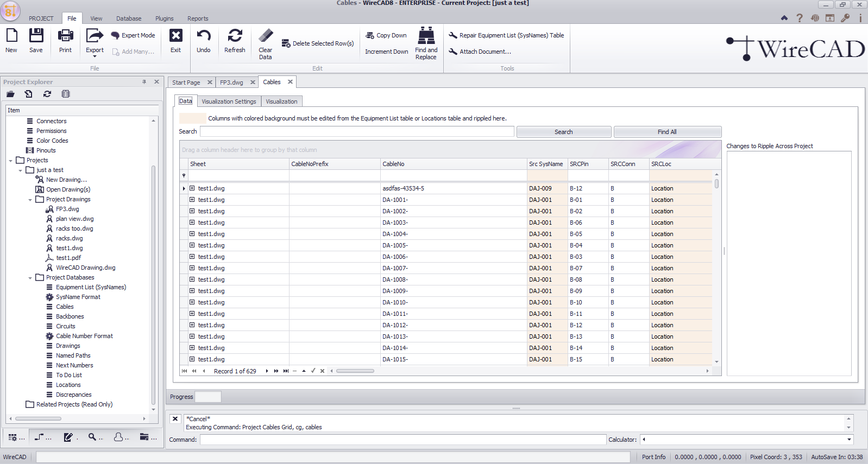Select Backbones database
The height and width of the screenshot is (464, 868).
click(x=70, y=316)
